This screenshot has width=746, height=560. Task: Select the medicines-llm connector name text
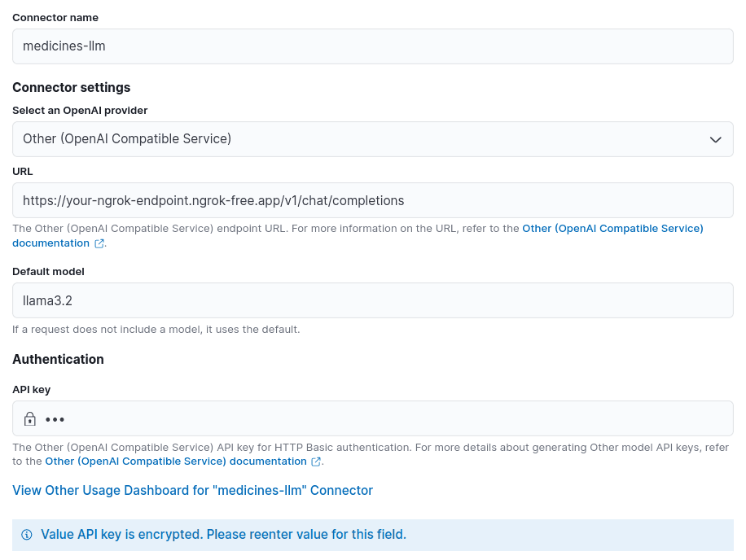point(64,46)
